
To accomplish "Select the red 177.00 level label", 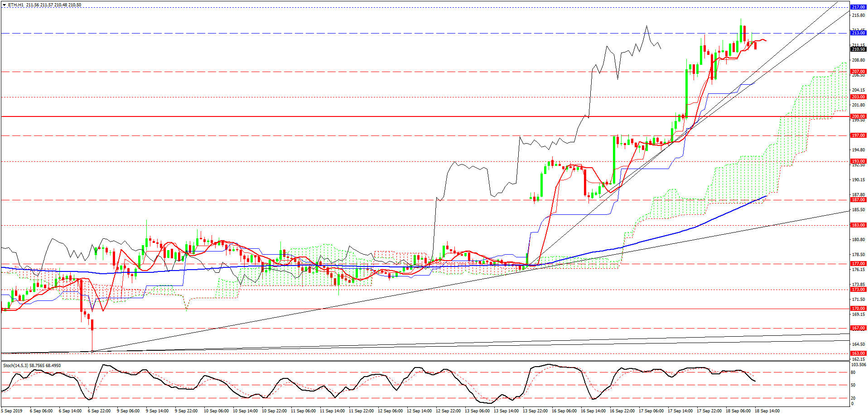I will pos(858,264).
